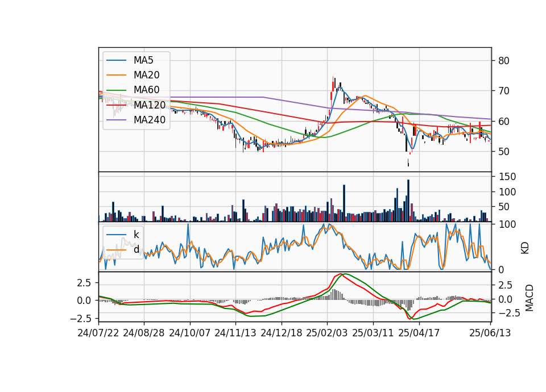Screen dimensions: 546x392
Task: Click the 25/02/03 date axis label
Action: (x=327, y=333)
